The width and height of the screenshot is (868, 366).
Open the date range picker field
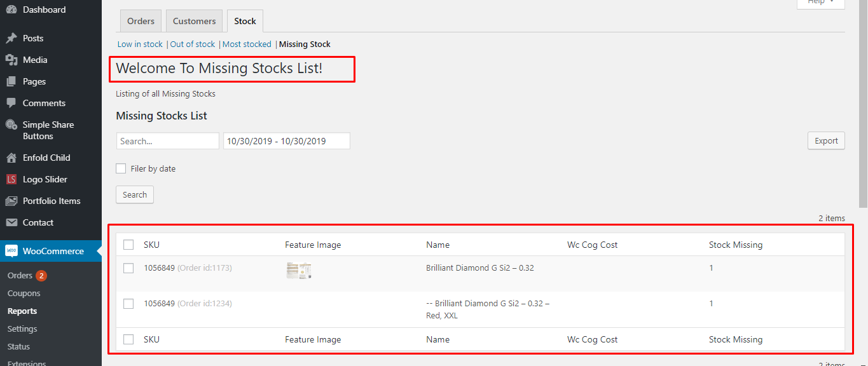click(287, 141)
